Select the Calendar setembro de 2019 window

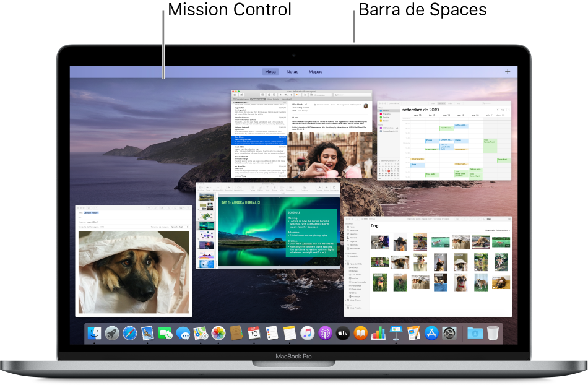tap(444, 141)
